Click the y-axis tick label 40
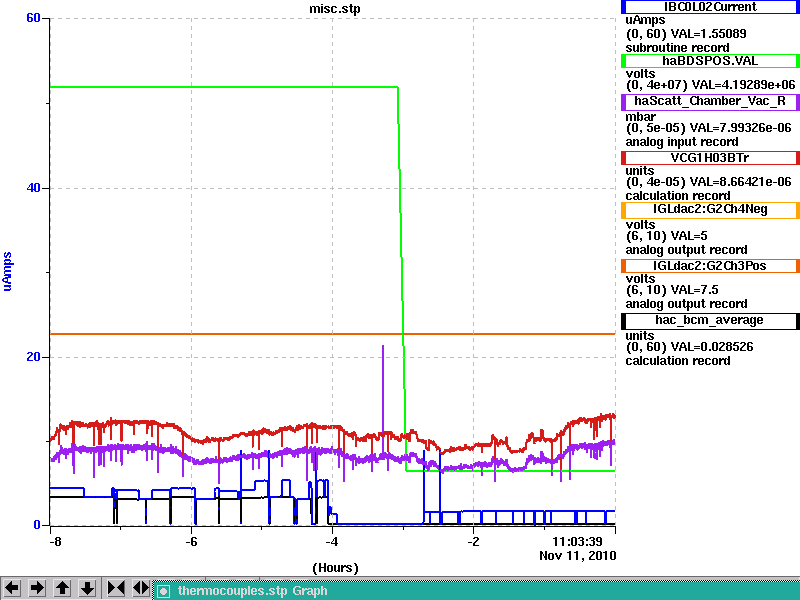Screen dimensions: 800x600 coord(33,188)
